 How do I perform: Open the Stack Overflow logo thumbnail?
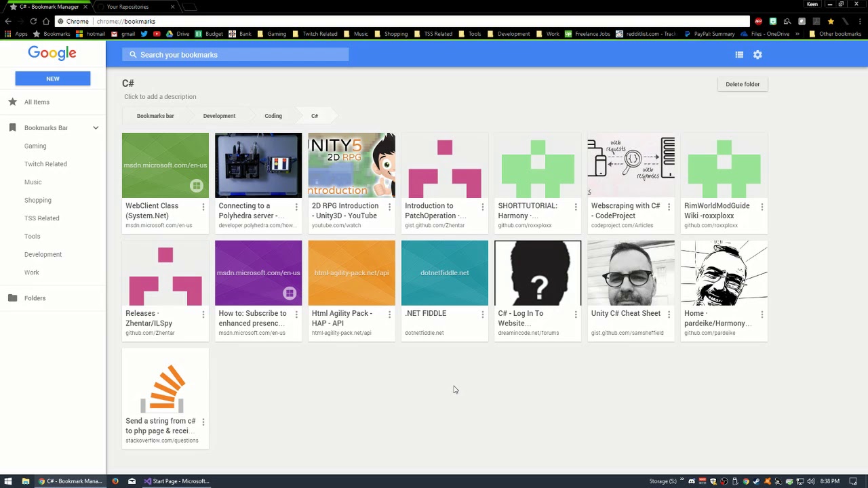[x=165, y=381]
